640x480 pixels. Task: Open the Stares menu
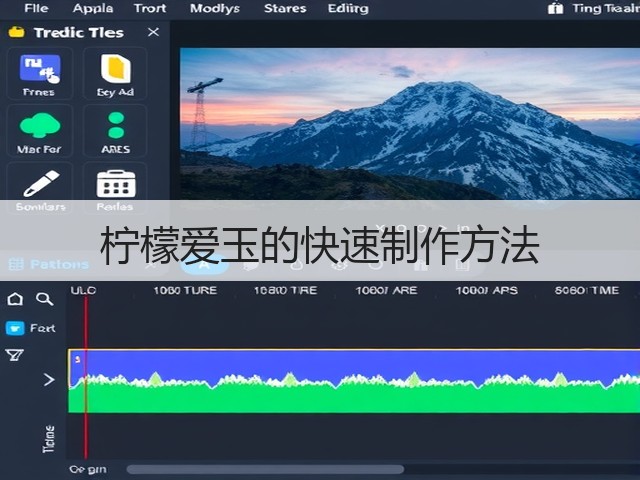[x=285, y=8]
